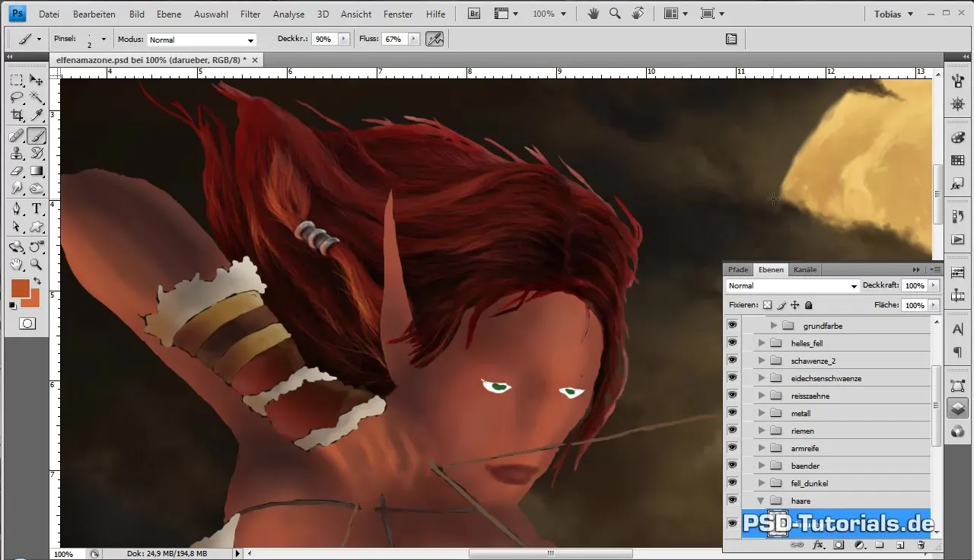The image size is (974, 560).
Task: Select the Lasso tool
Action: point(16,97)
